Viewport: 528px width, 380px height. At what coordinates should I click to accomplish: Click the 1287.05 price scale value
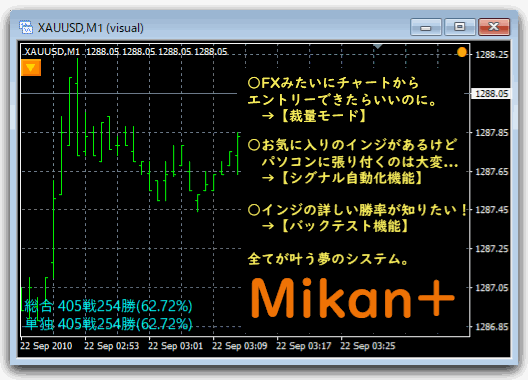coord(492,288)
